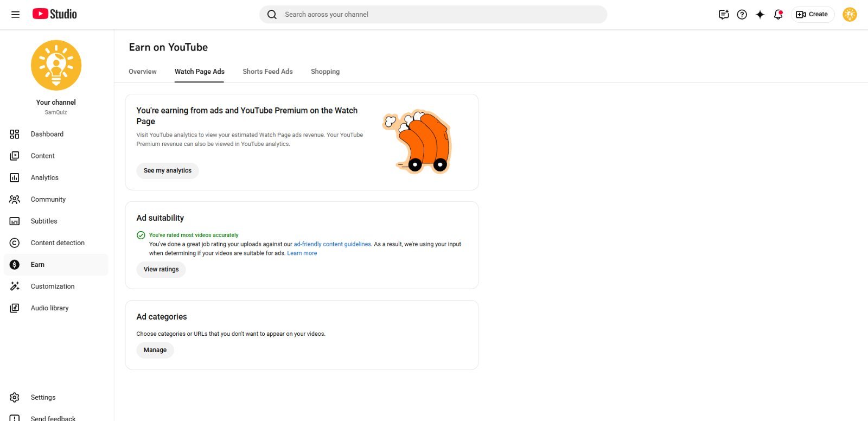This screenshot has width=868, height=421.
Task: Open the ad-friendly content guidelines link
Action: [333, 244]
